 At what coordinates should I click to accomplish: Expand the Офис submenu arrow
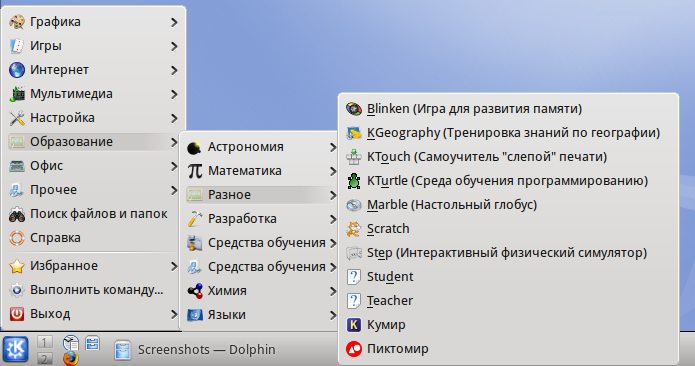click(x=174, y=166)
